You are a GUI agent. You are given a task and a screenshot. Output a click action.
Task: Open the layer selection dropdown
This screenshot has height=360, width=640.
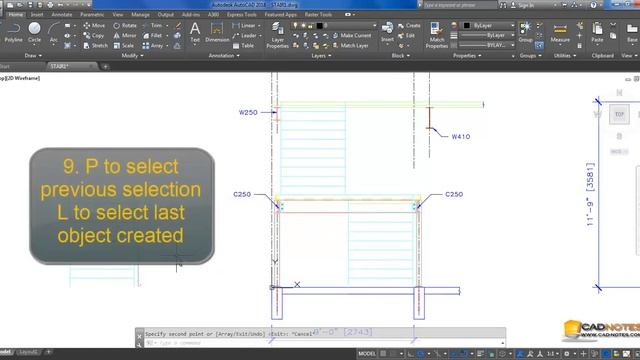(x=334, y=25)
